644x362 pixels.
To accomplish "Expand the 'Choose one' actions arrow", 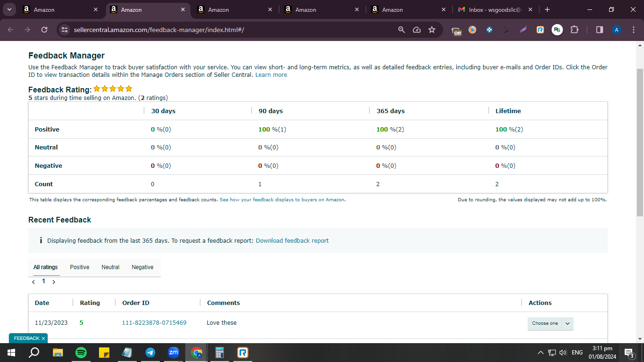I will [x=568, y=323].
